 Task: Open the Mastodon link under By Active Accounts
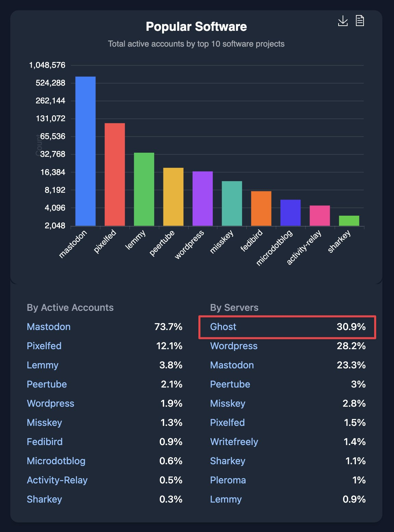tap(49, 327)
